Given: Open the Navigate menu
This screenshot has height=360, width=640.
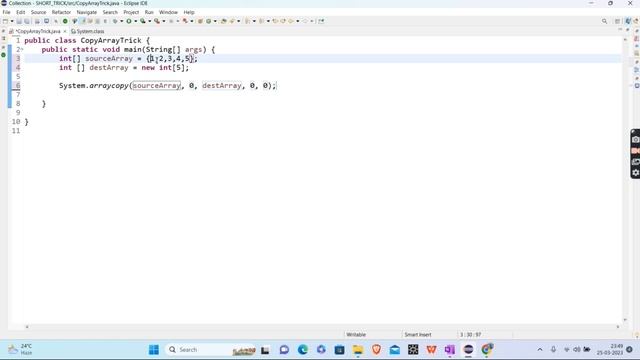Looking at the screenshot, I should [87, 12].
